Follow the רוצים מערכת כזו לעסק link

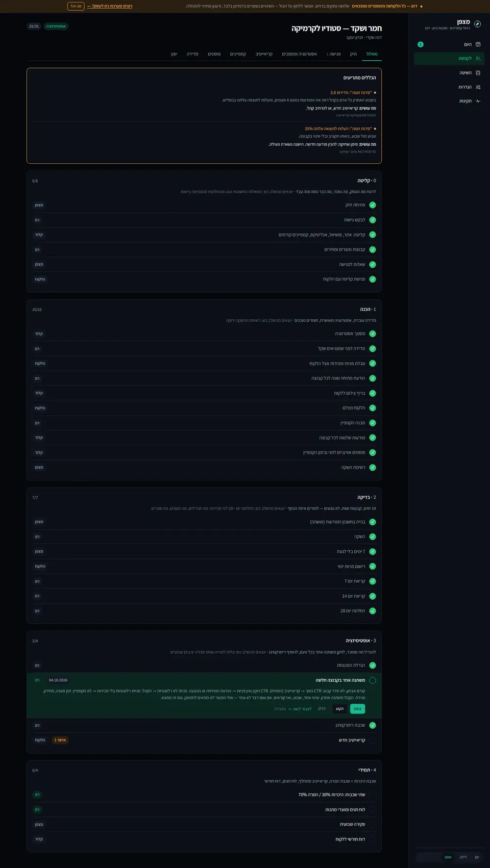[110, 6]
